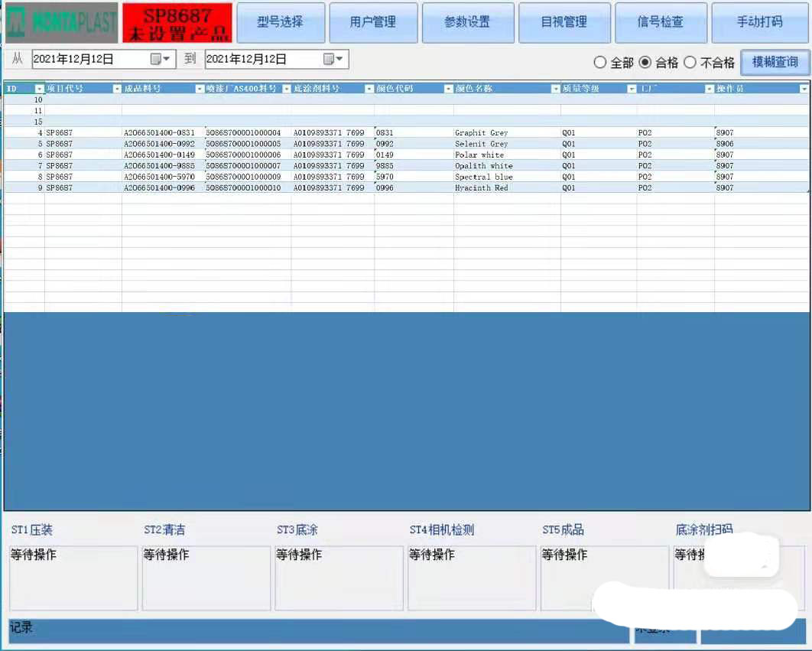
Task: Click the Graphit Grey color name cell
Action: pyautogui.click(x=507, y=132)
